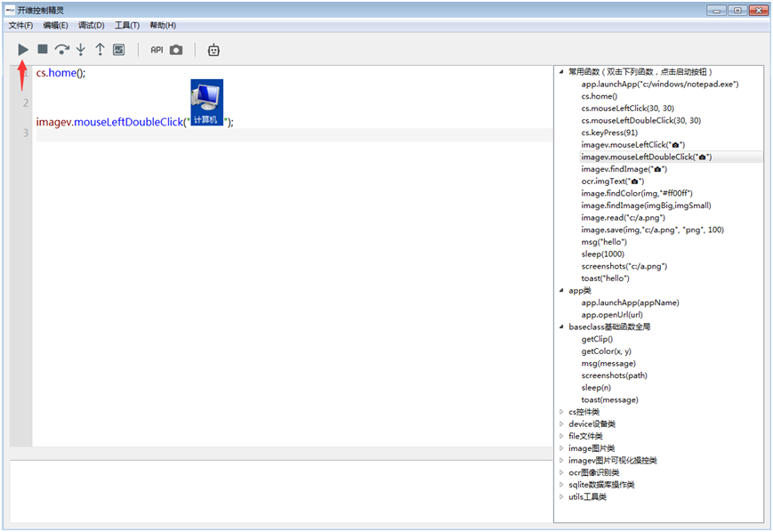Select imagev.mouseLeftClick function entry
773x532 pixels.
633,145
